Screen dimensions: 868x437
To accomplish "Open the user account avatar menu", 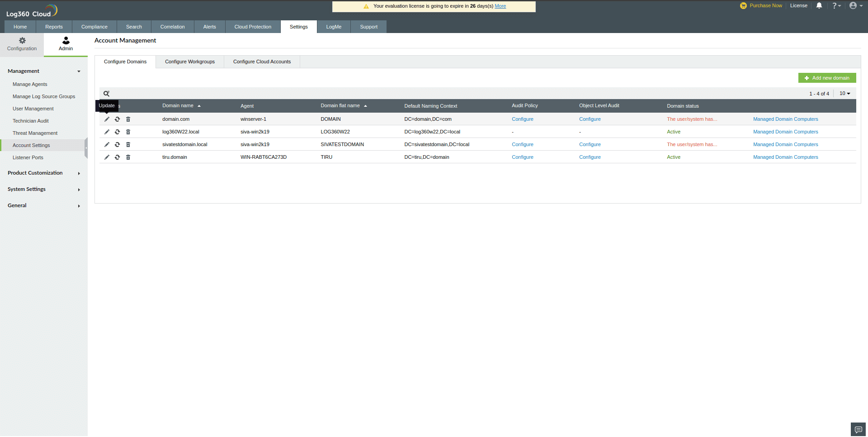I will [x=856, y=5].
